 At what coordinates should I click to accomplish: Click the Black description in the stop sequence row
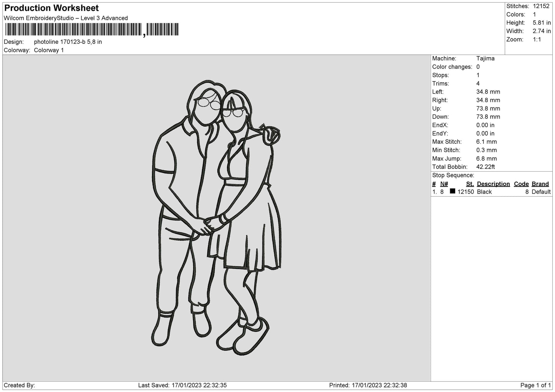484,192
